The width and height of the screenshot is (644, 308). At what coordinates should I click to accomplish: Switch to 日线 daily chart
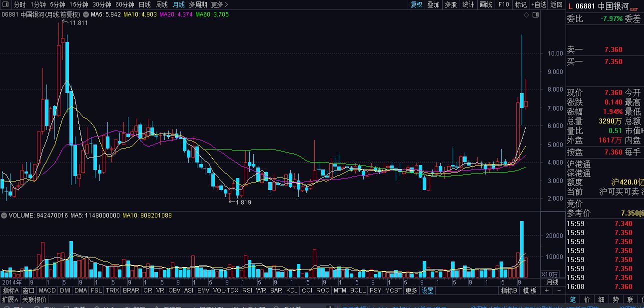coord(145,4)
